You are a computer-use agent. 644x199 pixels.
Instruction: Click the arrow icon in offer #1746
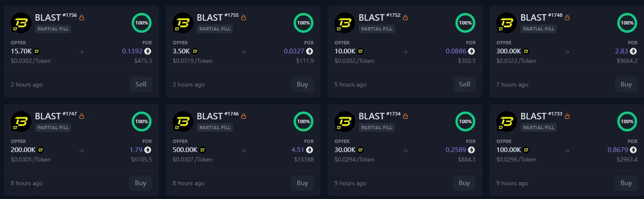(x=243, y=151)
